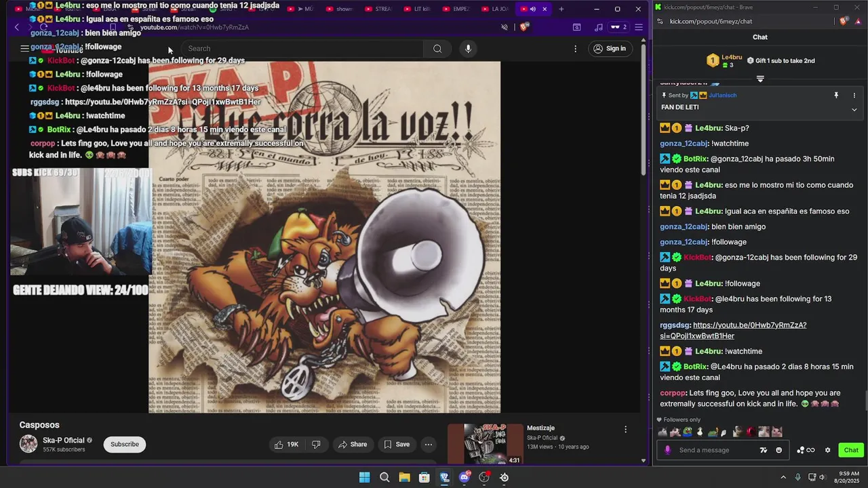Viewport: 868px width, 488px height.
Task: Go back in the YouTube browser window
Action: pyautogui.click(x=17, y=27)
